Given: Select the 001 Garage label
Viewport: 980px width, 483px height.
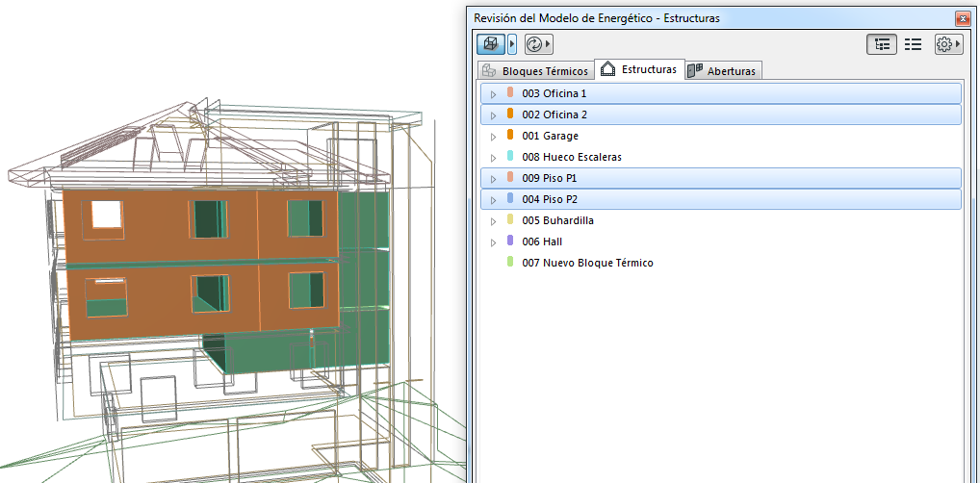Looking at the screenshot, I should click(x=550, y=136).
